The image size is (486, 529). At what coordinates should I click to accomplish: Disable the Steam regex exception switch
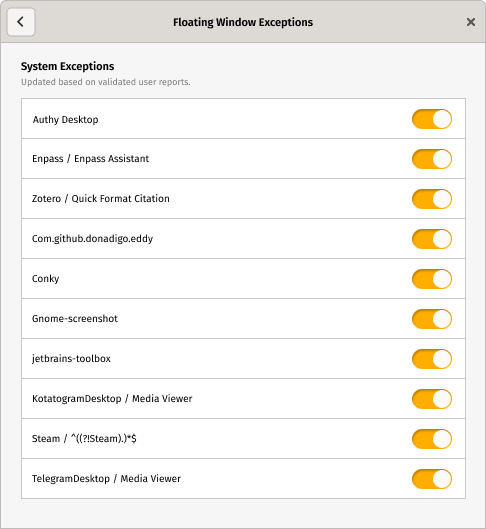(x=432, y=439)
